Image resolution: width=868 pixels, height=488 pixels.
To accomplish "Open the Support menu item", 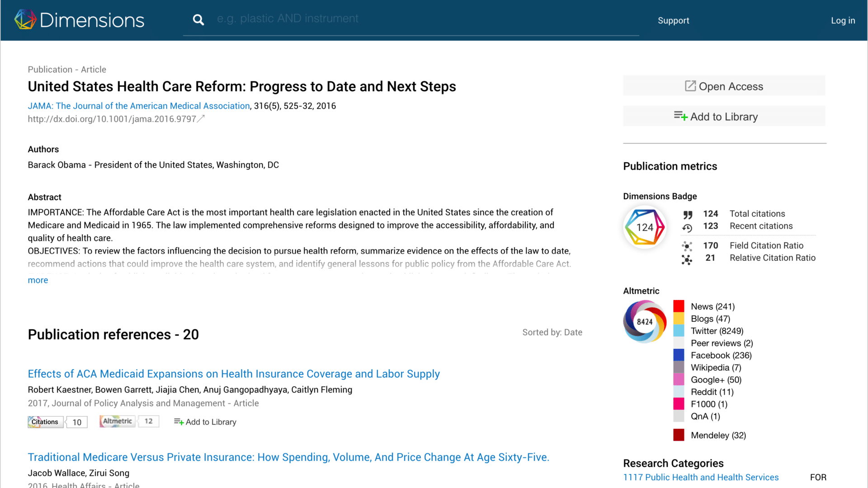I will (x=673, y=20).
